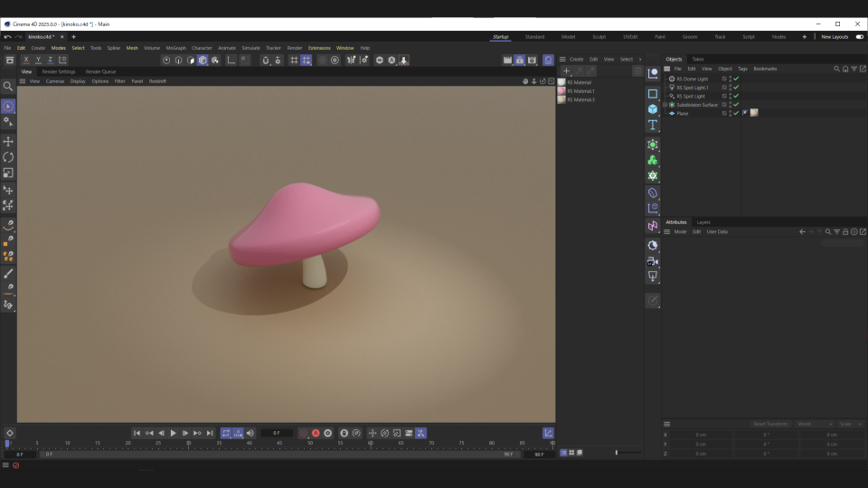The height and width of the screenshot is (488, 868).
Task: Play the animation forward
Action: coord(173,433)
